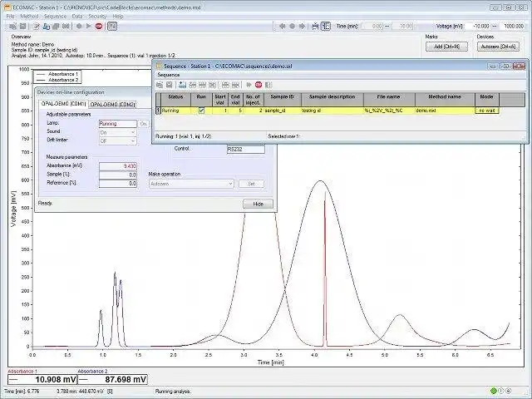The image size is (532, 399).
Task: Click the Add (Ctrl+M) marks button
Action: [x=446, y=47]
